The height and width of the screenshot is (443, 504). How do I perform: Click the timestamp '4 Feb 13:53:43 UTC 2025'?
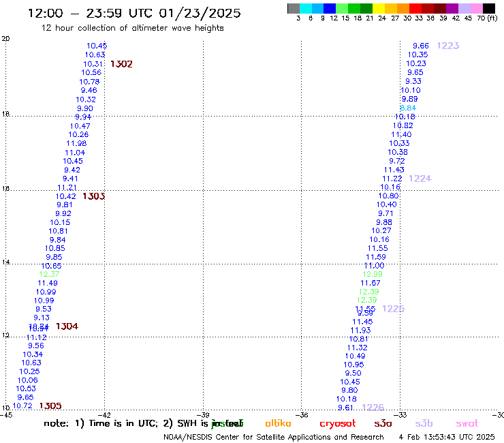coord(447,437)
